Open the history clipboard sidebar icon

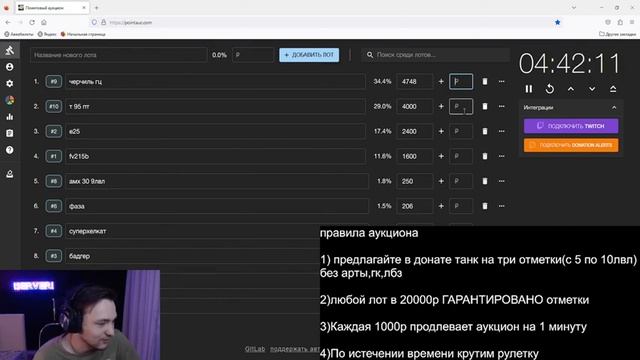point(10,133)
